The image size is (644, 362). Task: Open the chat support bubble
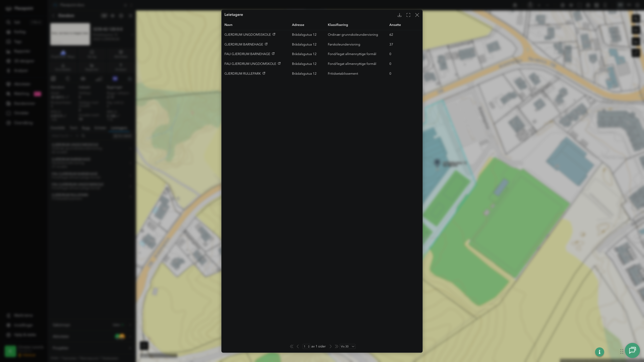click(632, 350)
